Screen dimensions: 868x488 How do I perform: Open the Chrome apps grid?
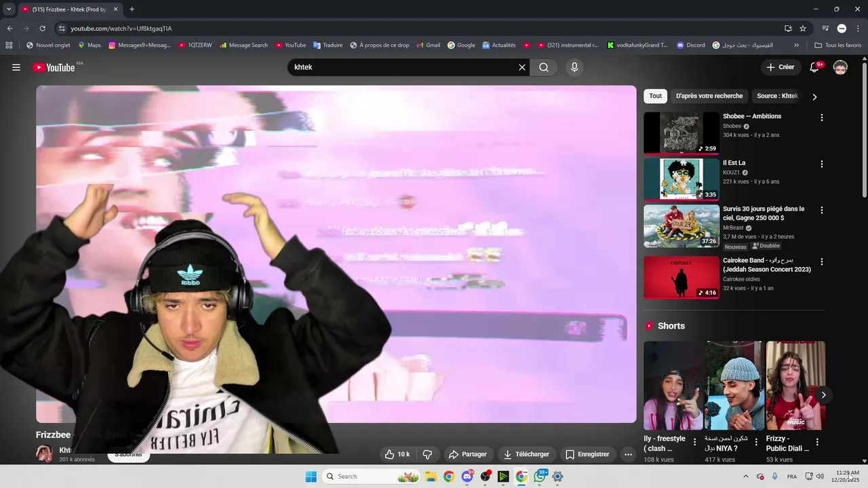pyautogui.click(x=9, y=45)
